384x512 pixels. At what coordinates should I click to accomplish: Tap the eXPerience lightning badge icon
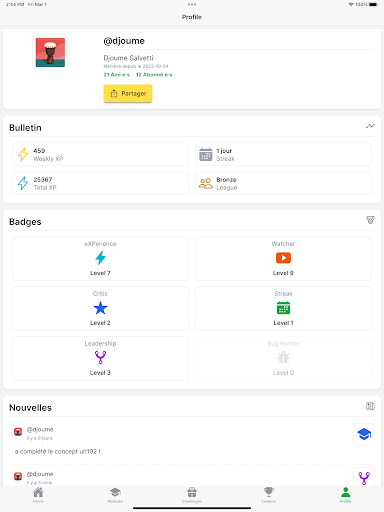pyautogui.click(x=100, y=259)
